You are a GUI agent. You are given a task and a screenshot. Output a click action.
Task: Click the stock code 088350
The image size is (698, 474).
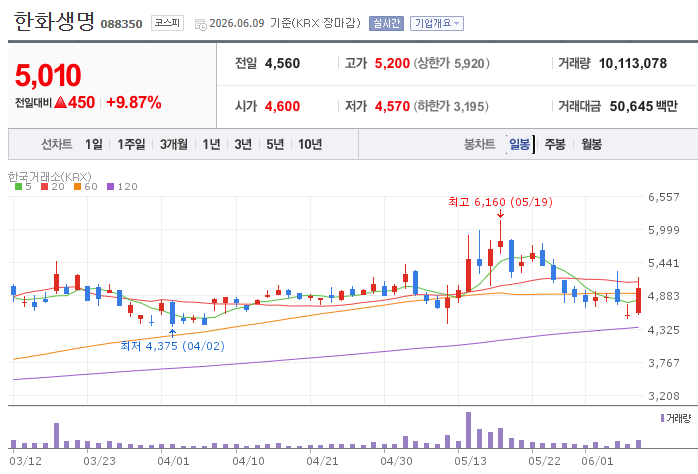pos(122,24)
